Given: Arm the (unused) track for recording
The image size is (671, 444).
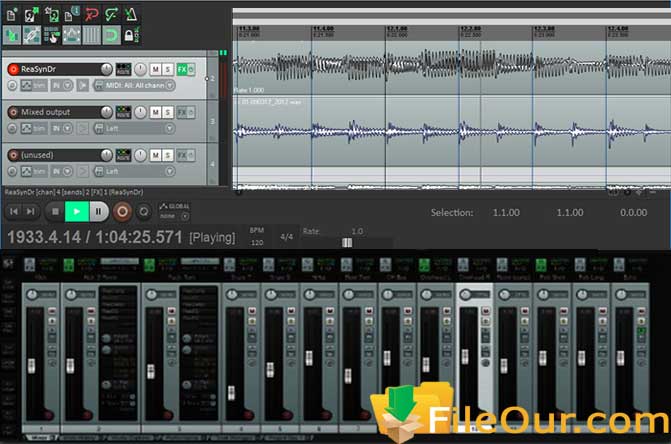Looking at the screenshot, I should click(x=13, y=155).
